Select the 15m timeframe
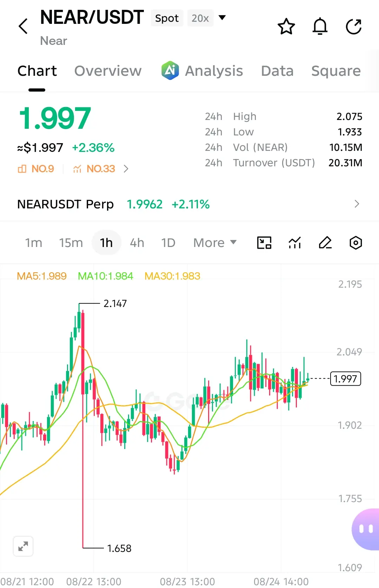 (x=71, y=243)
